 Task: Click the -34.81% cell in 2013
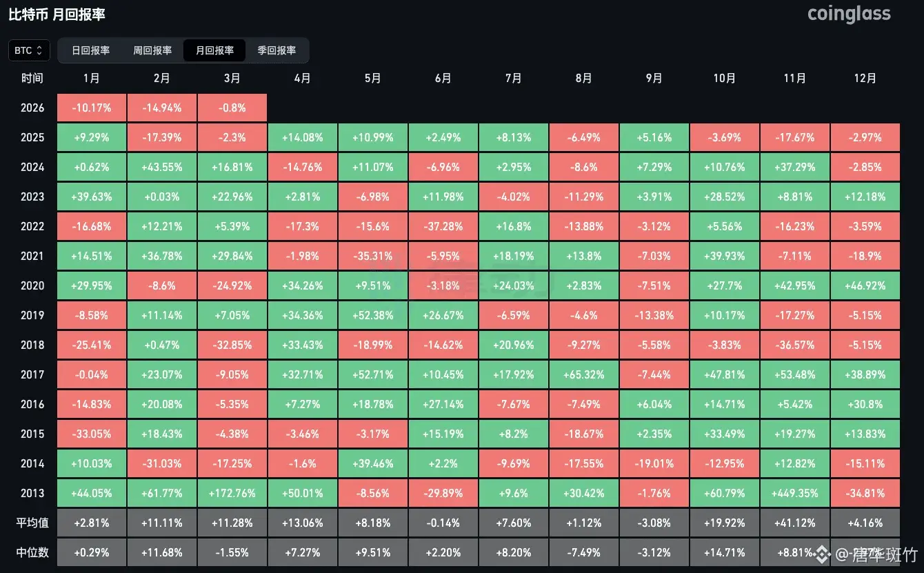pos(865,493)
